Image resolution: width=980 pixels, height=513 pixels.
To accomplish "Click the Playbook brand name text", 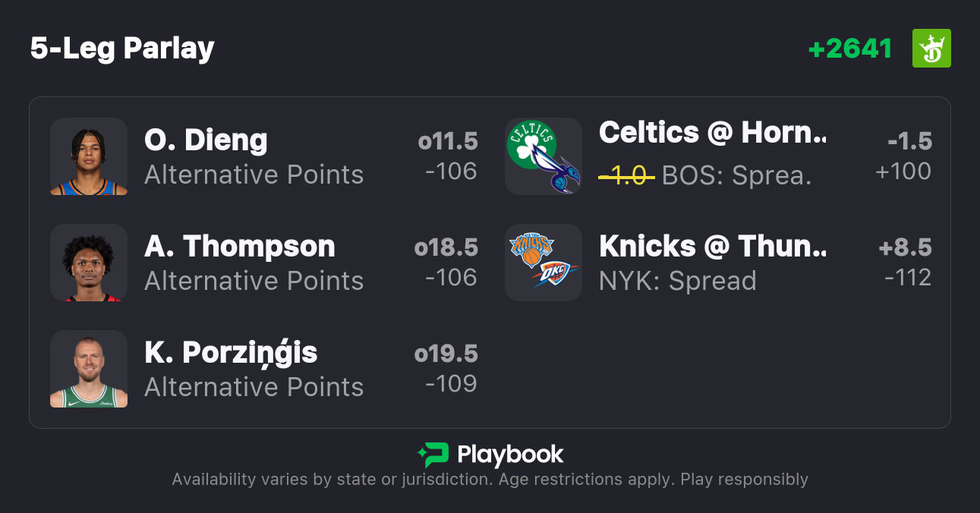I will (510, 455).
